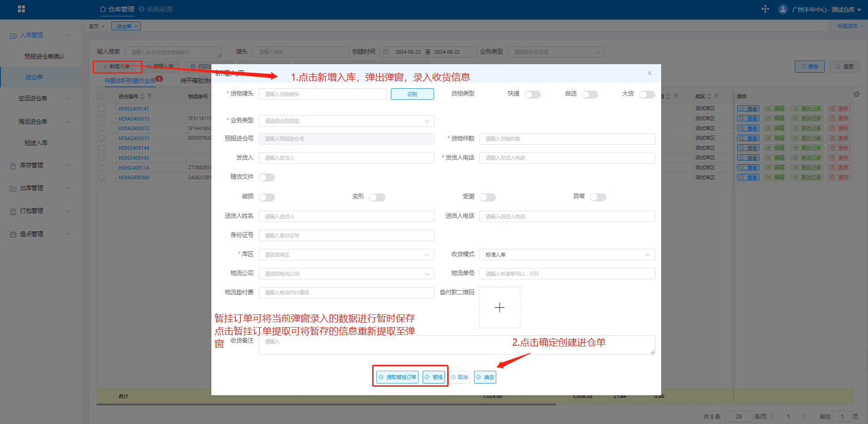Open the 业务类型 dropdown in the dialog
Screen dimensions: 868x424
[x=346, y=121]
